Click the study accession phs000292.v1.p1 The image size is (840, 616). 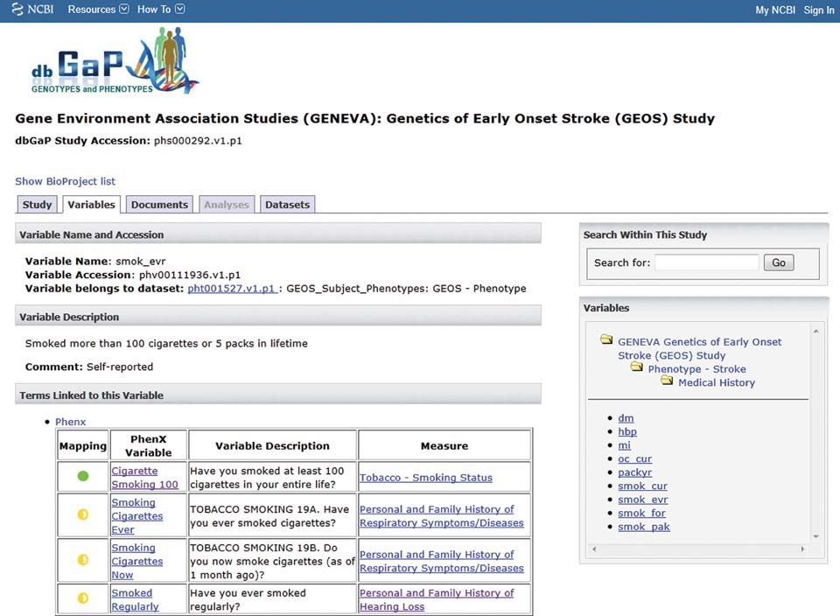click(x=198, y=141)
